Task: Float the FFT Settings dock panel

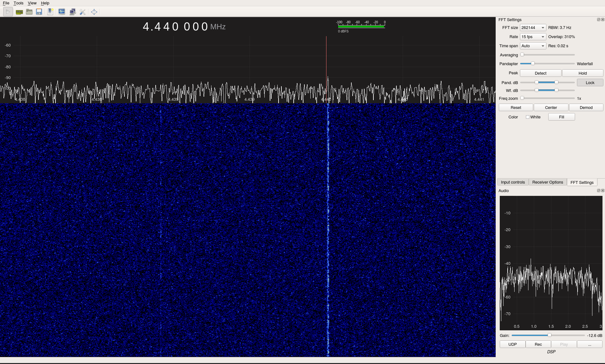Action: coord(599,20)
